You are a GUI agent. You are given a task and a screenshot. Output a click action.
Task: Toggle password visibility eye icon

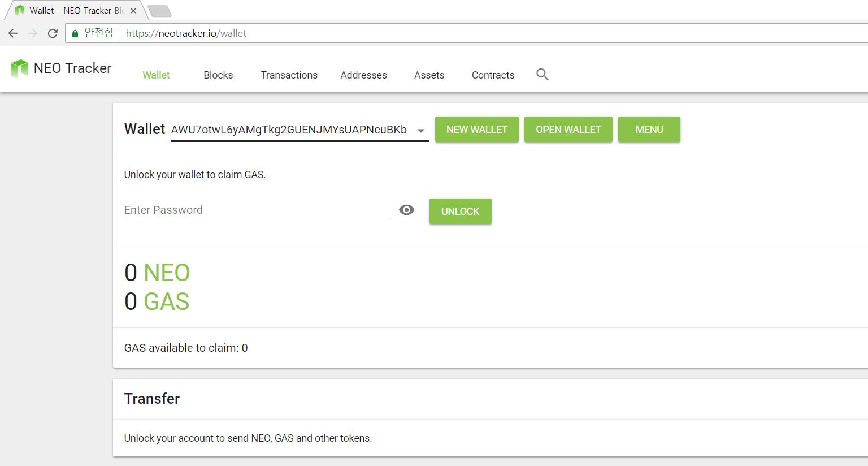coord(406,210)
